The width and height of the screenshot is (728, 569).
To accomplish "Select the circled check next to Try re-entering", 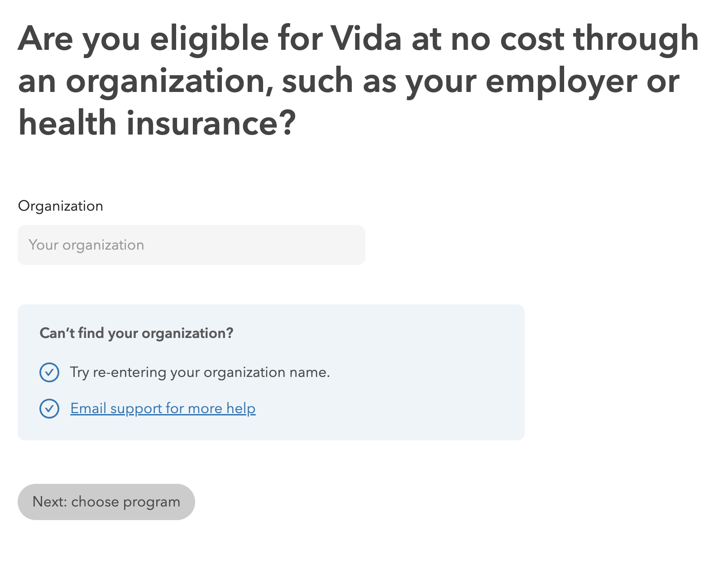I will click(x=49, y=372).
